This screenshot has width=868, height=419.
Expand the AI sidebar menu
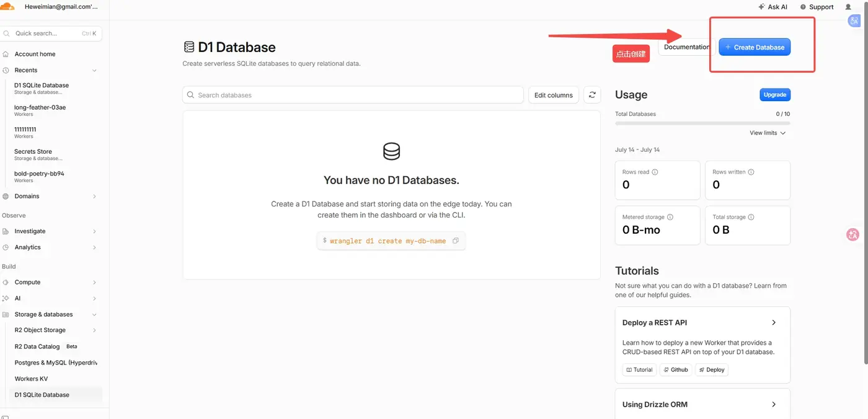coord(94,298)
